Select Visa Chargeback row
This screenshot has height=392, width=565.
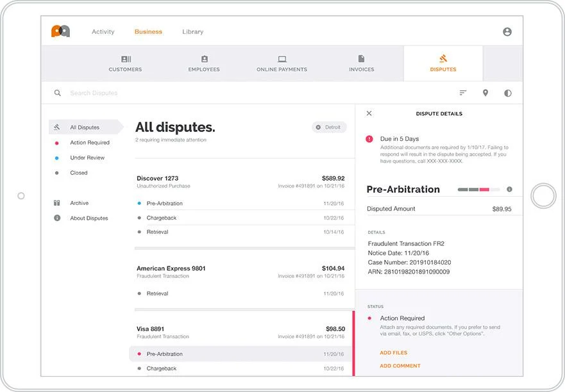[240, 368]
